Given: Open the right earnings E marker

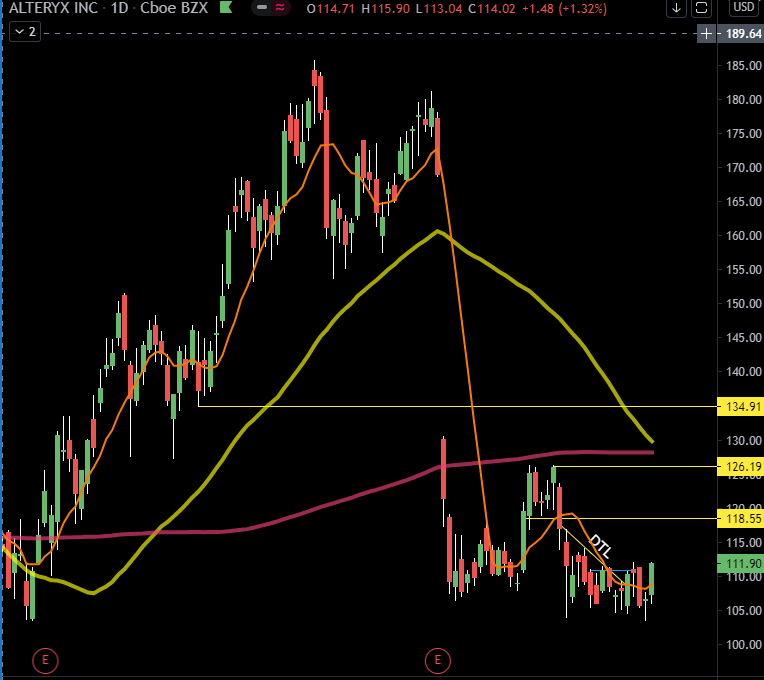Looking at the screenshot, I should pos(438,661).
